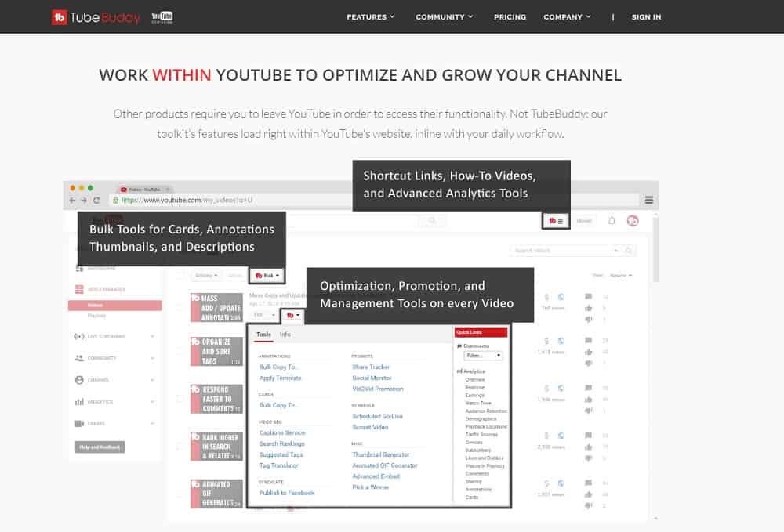Go to the PRICING page
Image resolution: width=784 pixels, height=532 pixels.
[510, 17]
